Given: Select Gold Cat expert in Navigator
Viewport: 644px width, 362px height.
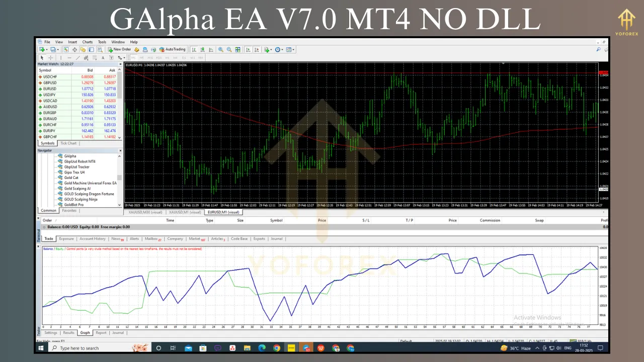Looking at the screenshot, I should point(71,177).
